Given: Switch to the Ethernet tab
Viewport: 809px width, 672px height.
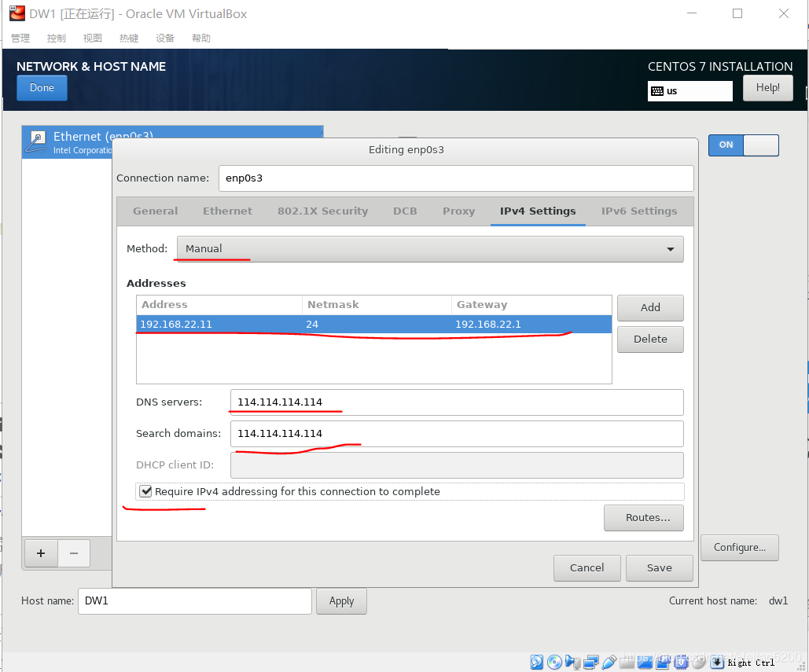Looking at the screenshot, I should click(227, 211).
